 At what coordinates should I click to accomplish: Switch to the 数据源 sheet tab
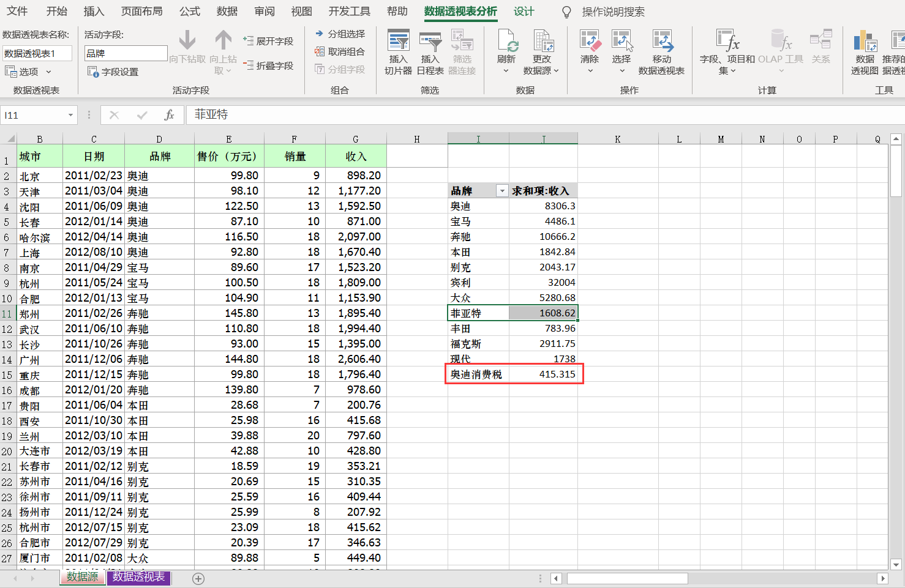[82, 577]
